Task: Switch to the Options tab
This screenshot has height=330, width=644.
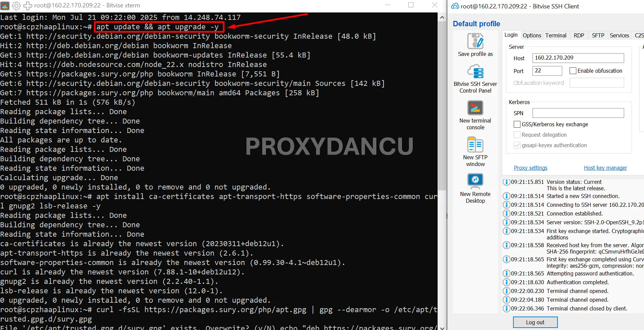Action: click(x=532, y=35)
